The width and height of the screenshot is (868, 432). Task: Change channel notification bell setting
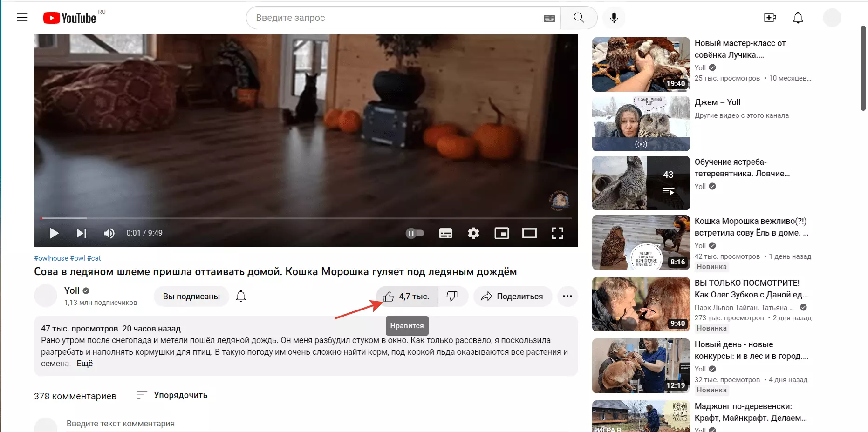tap(241, 297)
